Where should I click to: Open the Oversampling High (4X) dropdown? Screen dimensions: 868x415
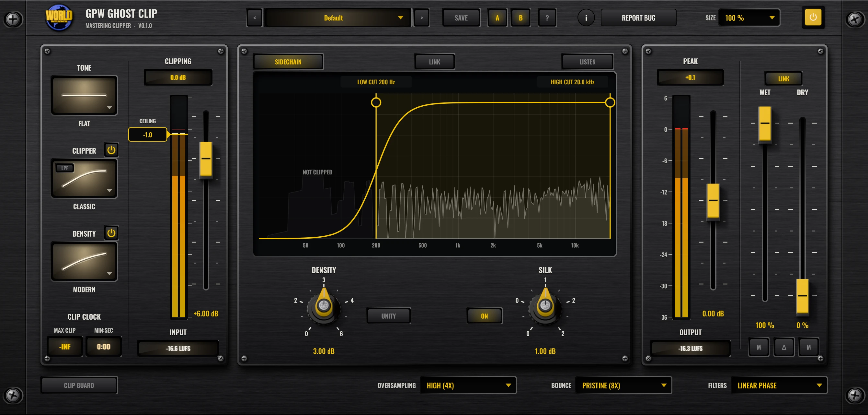[468, 385]
